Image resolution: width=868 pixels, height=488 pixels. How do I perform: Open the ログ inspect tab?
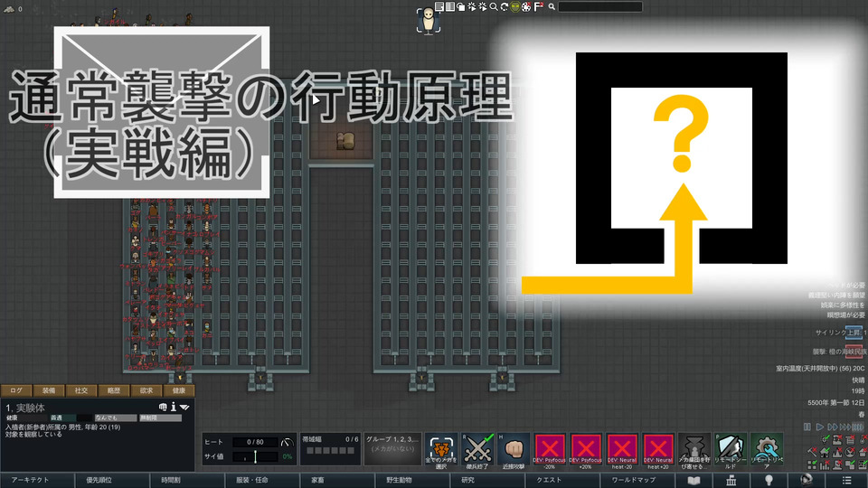click(16, 390)
